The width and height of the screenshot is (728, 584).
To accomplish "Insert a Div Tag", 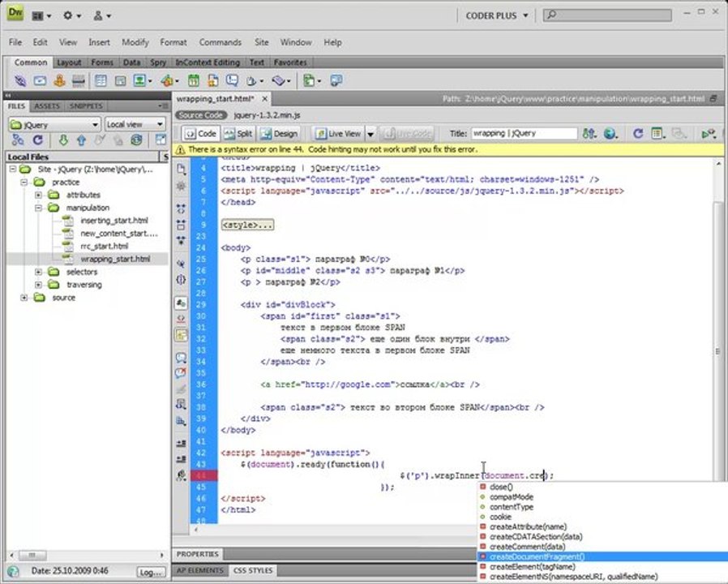I will click(120, 81).
